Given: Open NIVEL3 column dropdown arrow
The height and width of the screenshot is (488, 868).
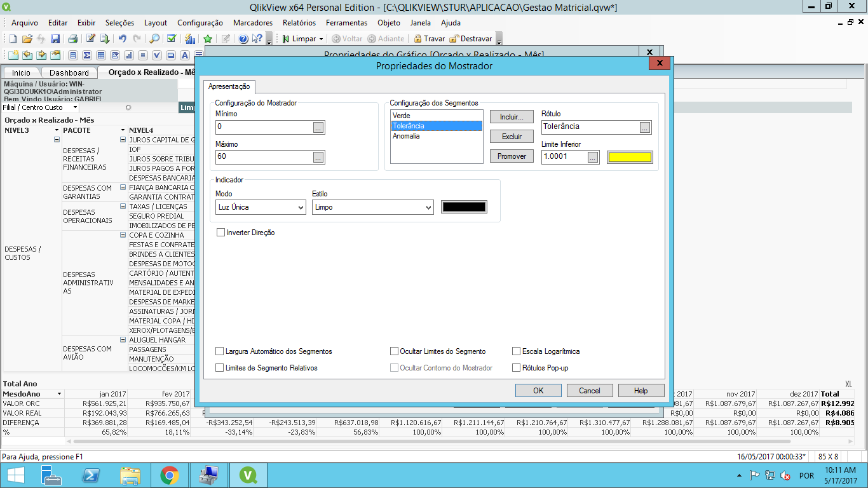Looking at the screenshot, I should click(56, 130).
